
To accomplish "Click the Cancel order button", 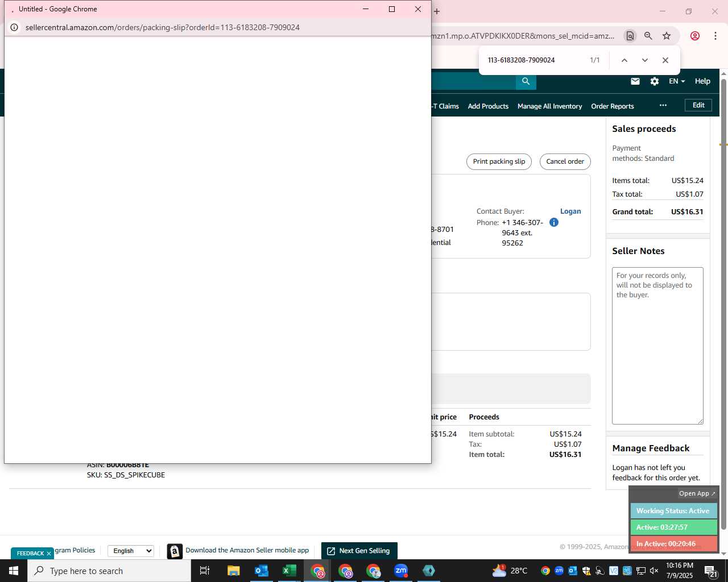I will point(565,161).
